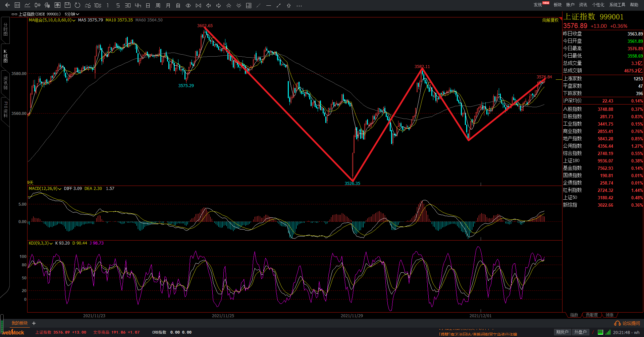Image resolution: width=644 pixels, height=337 pixels.
Task: Click the 论坛提问 forum link
Action: 627,323
